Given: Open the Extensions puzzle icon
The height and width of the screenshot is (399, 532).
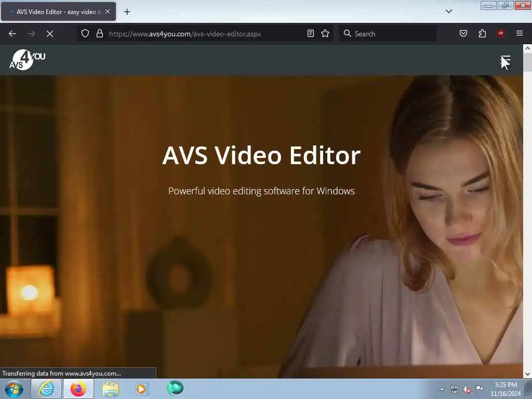Looking at the screenshot, I should click(482, 33).
